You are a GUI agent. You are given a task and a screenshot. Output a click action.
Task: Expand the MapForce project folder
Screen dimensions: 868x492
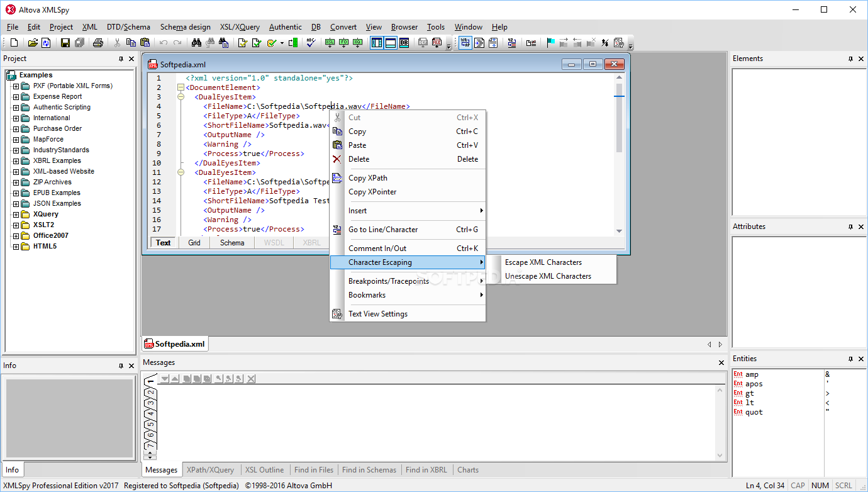16,140
